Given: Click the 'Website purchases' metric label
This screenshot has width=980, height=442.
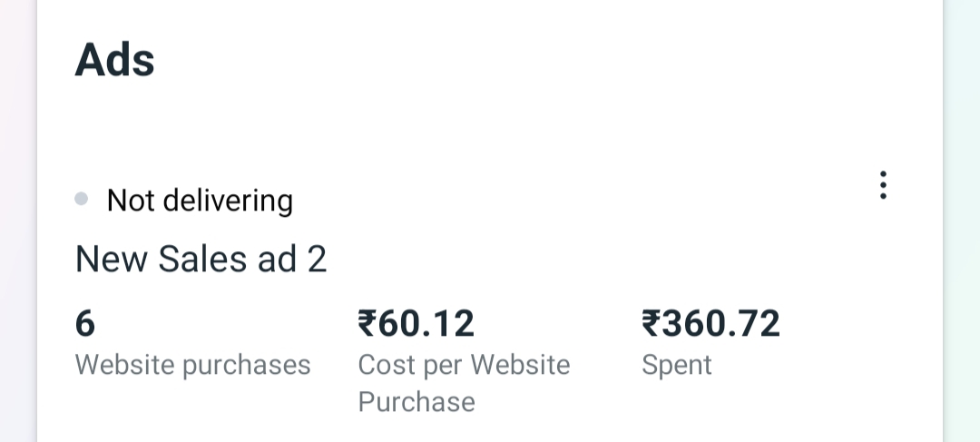Looking at the screenshot, I should click(192, 365).
